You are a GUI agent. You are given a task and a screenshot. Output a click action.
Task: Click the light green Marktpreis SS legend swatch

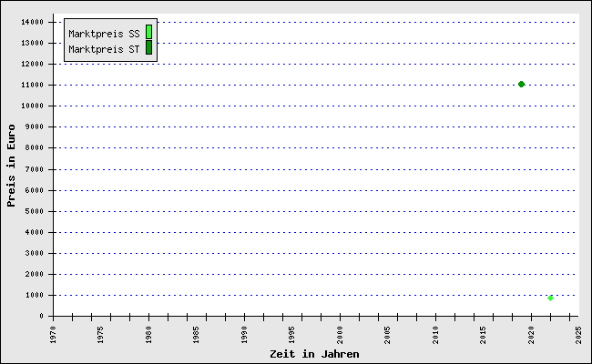tap(149, 32)
